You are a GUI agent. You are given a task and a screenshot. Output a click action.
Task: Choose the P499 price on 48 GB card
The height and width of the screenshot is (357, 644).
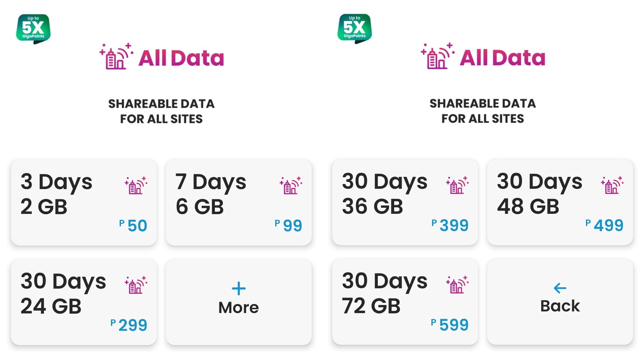click(x=605, y=225)
